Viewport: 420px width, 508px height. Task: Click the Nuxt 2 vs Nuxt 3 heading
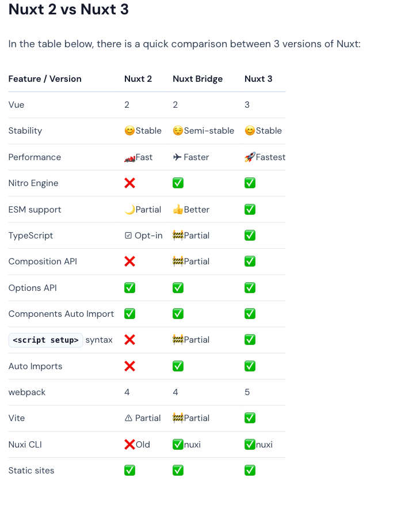[68, 9]
